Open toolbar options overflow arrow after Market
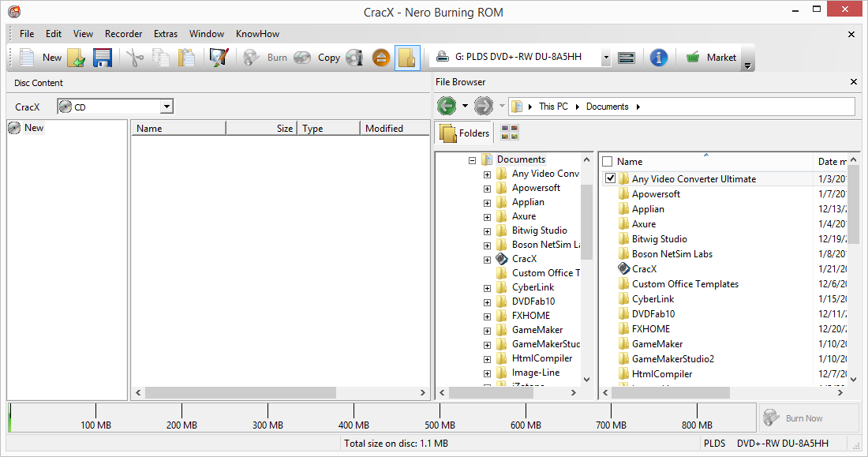Image resolution: width=868 pixels, height=457 pixels. click(747, 66)
